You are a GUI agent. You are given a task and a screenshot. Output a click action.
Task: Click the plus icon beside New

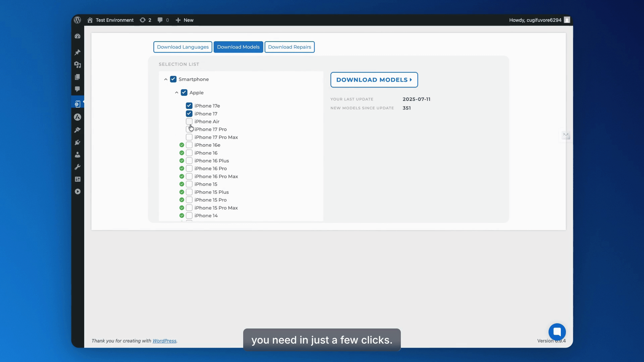178,20
